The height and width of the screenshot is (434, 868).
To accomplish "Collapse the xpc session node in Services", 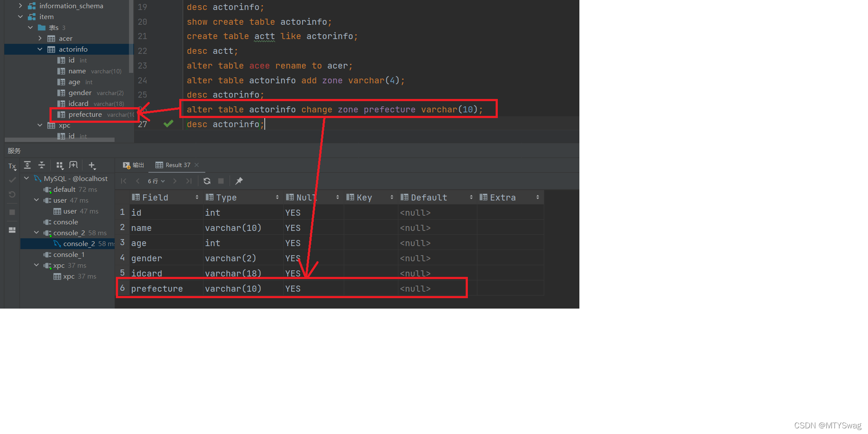I will pyautogui.click(x=36, y=265).
